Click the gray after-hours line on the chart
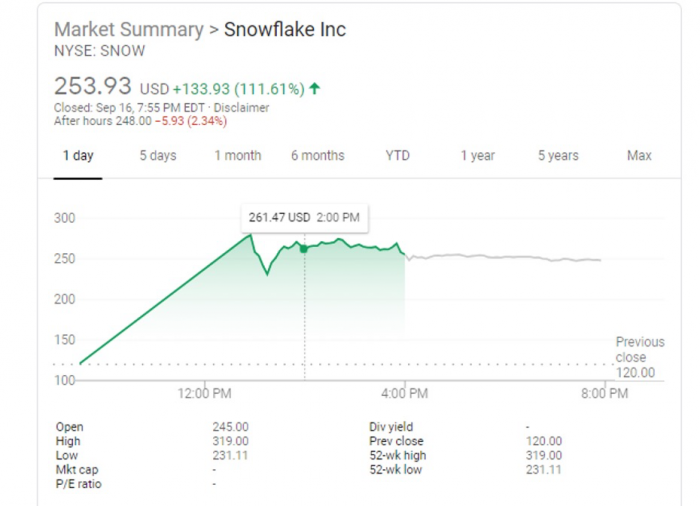This screenshot has width=700, height=506. [x=500, y=257]
